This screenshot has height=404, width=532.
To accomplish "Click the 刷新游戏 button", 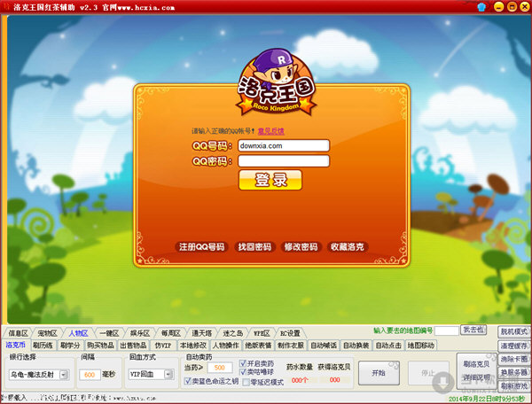I will (514, 385).
